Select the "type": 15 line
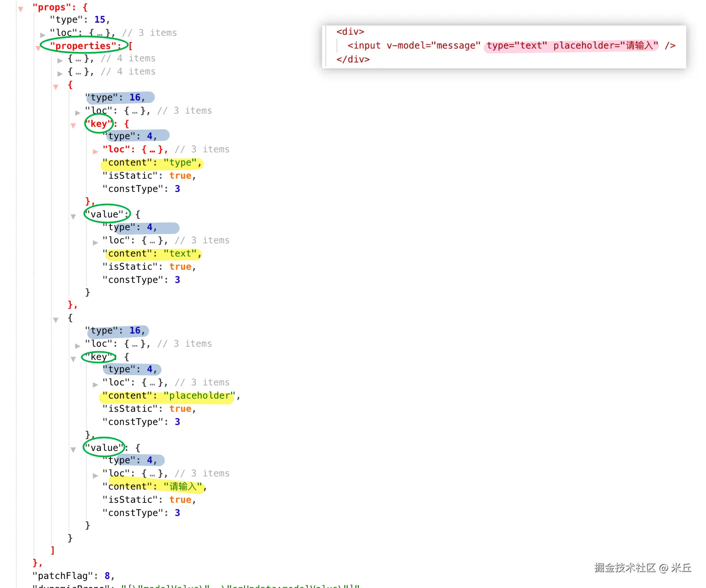This screenshot has height=588, width=706. click(80, 20)
